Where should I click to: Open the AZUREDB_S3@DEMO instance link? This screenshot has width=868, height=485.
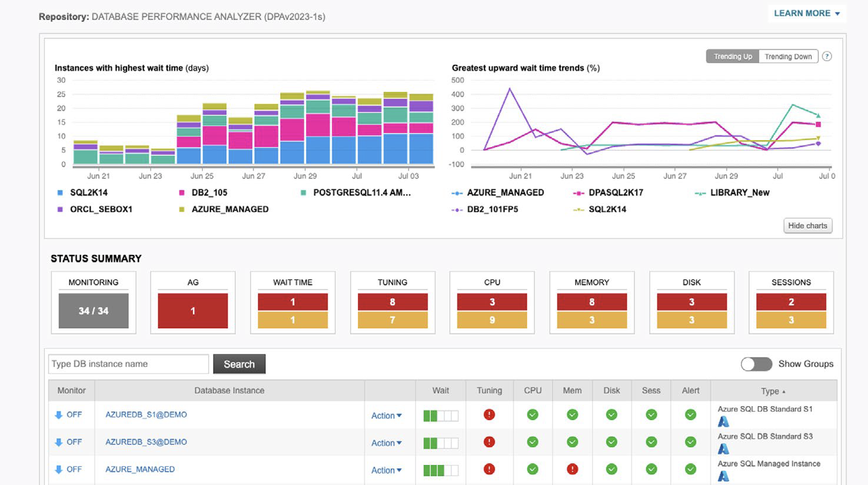[146, 442]
